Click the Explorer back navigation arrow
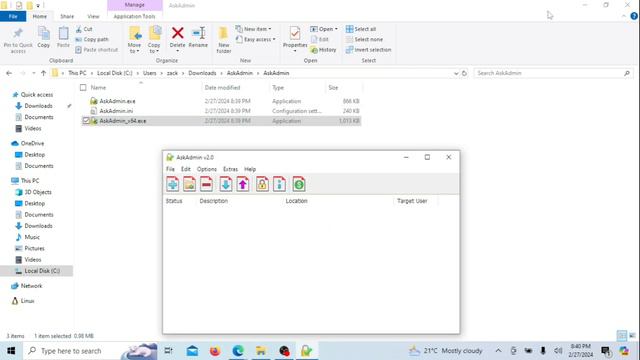This screenshot has width=640, height=360. pos(9,73)
